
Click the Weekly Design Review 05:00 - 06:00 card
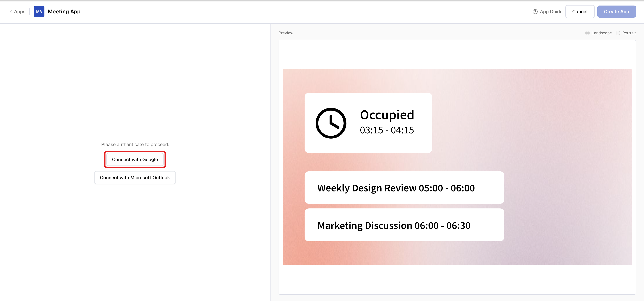pyautogui.click(x=404, y=188)
